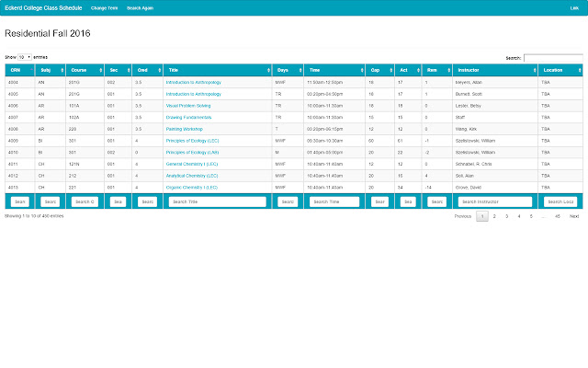The width and height of the screenshot is (588, 368).
Task: Sort table by CRN column header
Action: click(x=19, y=70)
